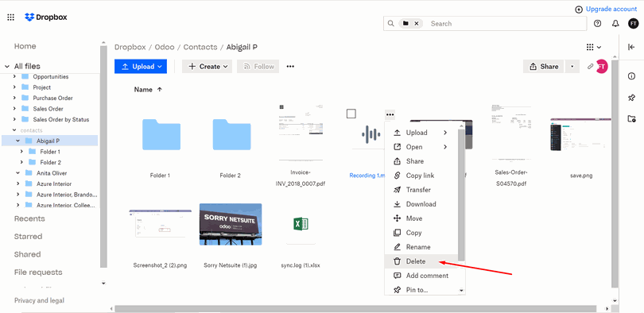644x313 pixels.
Task: Open the Share options dropdown arrow
Action: click(572, 67)
